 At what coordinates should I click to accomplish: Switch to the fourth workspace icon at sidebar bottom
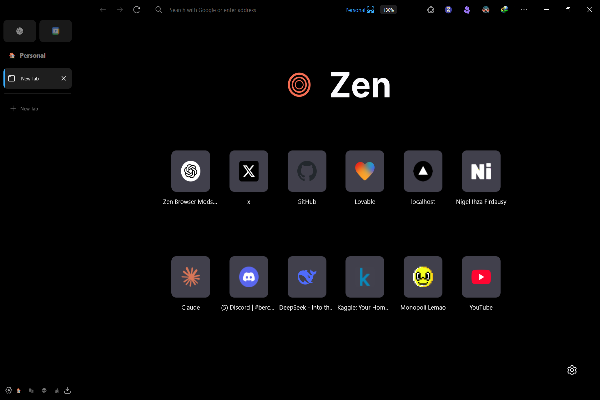point(57,391)
